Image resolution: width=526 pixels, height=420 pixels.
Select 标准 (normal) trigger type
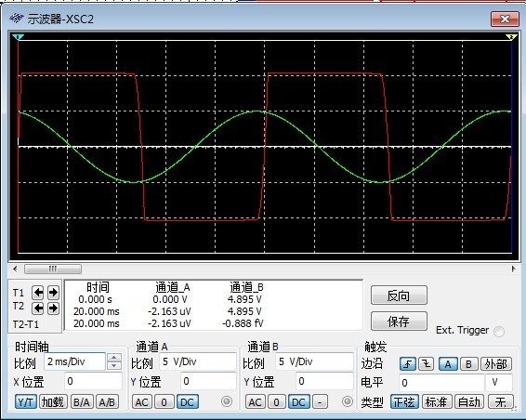[x=437, y=402]
